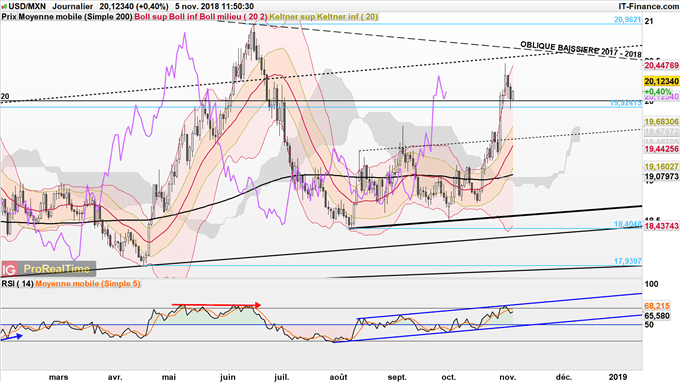The image size is (680, 382).
Task: Click Keltner sup Keltner inf ( 20) legend
Action: point(324,17)
